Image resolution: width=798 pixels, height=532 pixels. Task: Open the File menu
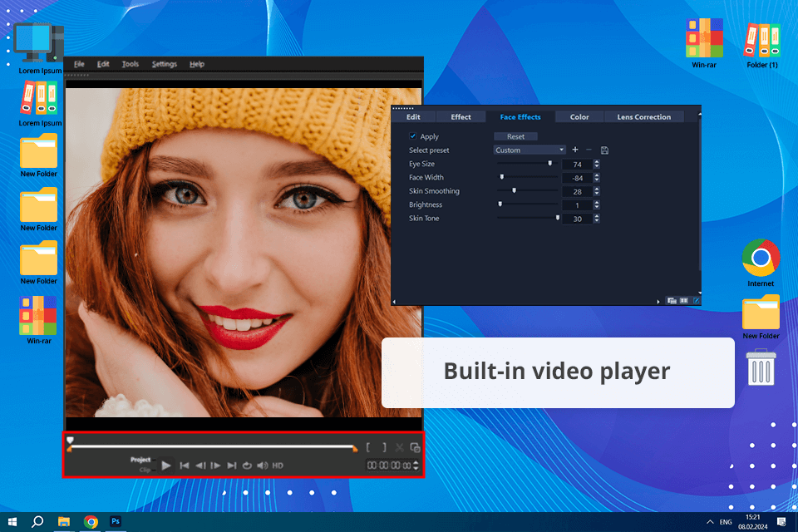coord(79,64)
